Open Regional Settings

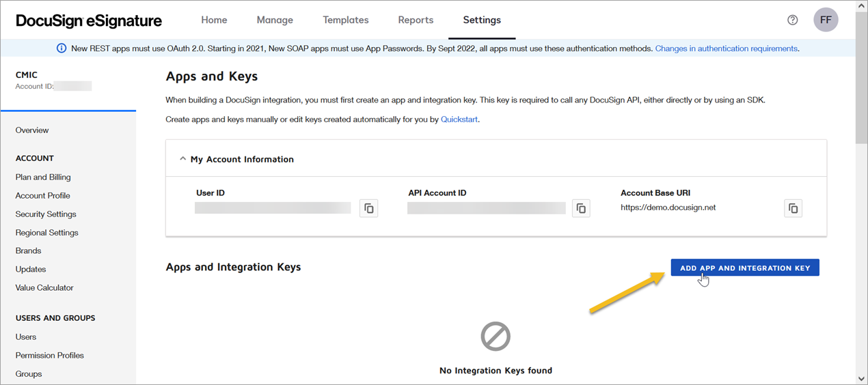pyautogui.click(x=47, y=232)
